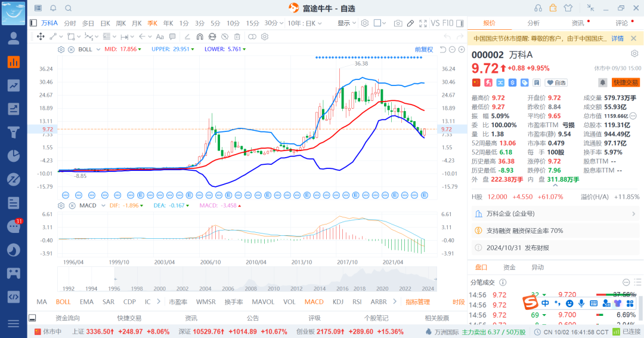Toggle the MACD indicator at bottom bar
Image resolution: width=644 pixels, height=338 pixels.
(314, 302)
